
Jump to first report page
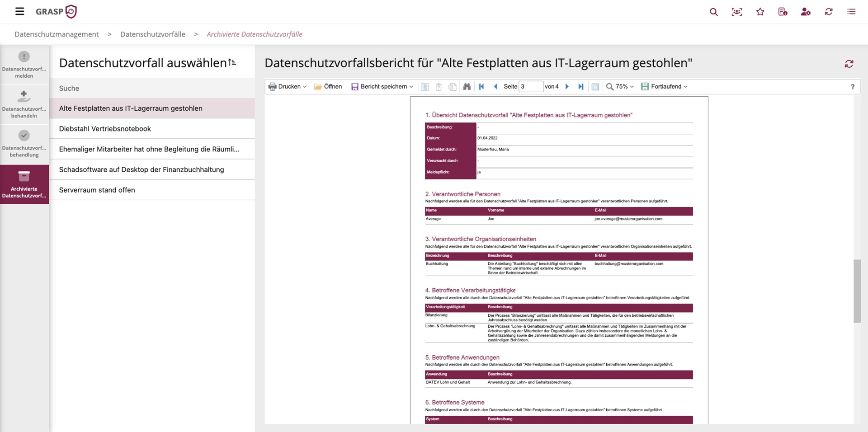481,86
